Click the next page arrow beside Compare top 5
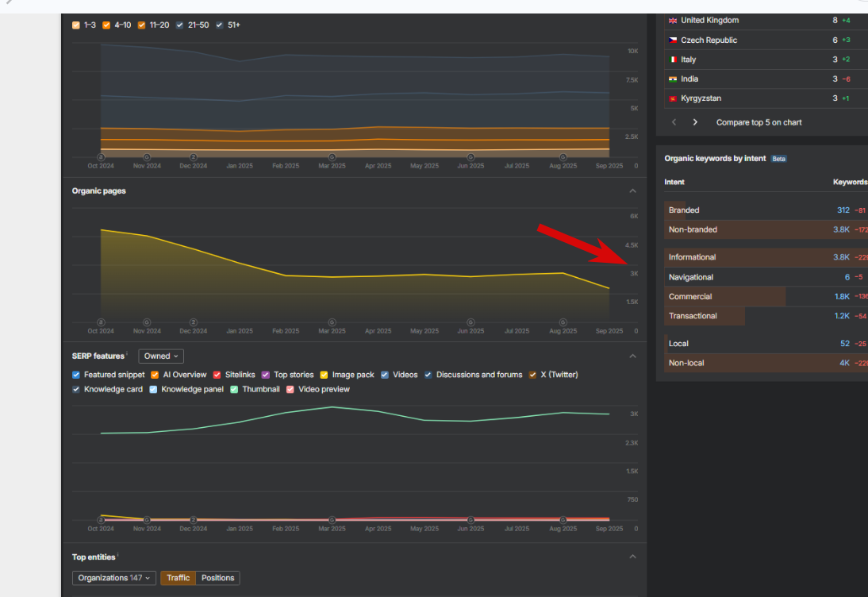Viewport: 868px width, 597px height. (695, 122)
